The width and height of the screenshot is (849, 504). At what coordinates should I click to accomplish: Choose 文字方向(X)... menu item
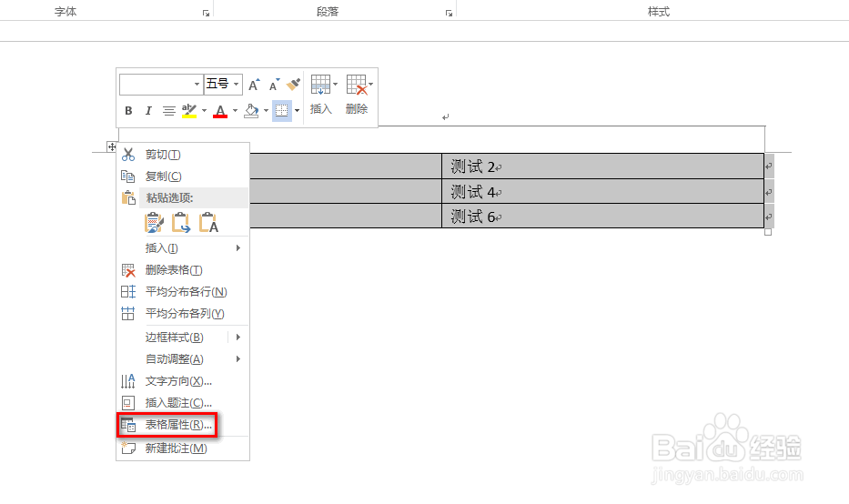pos(183,381)
